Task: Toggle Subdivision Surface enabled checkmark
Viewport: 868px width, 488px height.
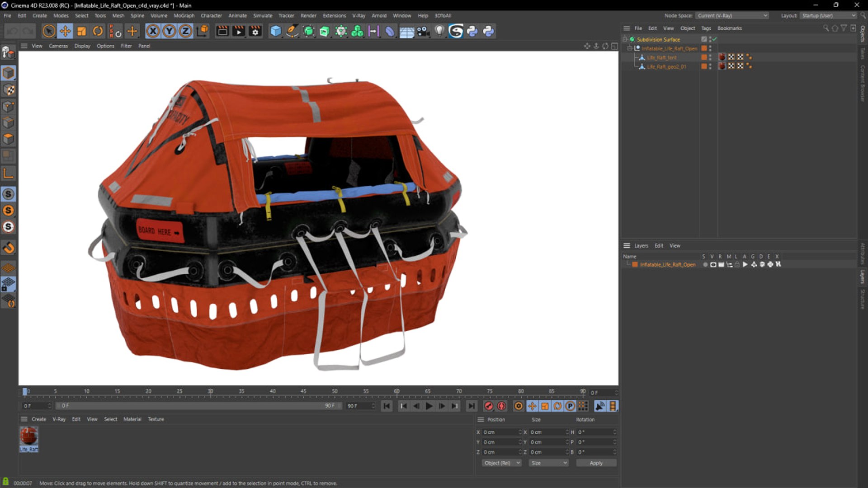Action: (715, 39)
